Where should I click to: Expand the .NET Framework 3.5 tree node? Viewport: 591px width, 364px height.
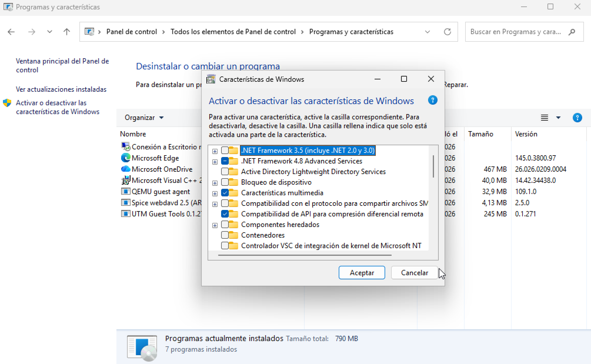pyautogui.click(x=215, y=151)
